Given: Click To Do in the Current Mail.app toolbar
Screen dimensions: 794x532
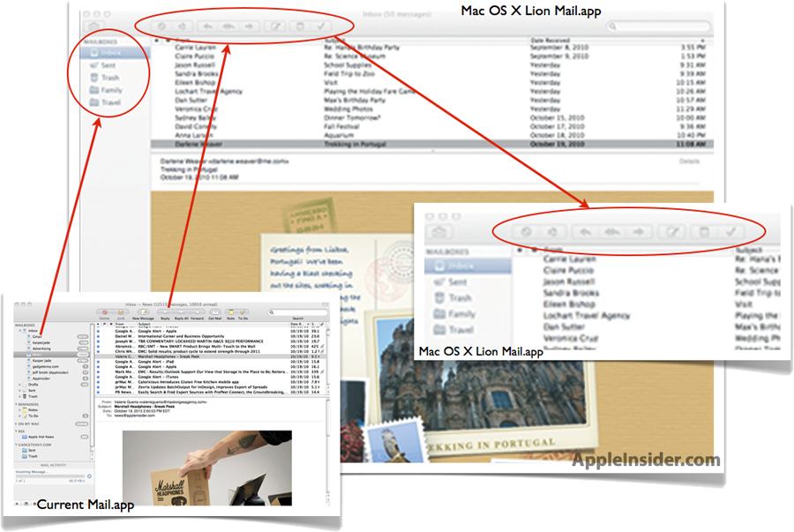Looking at the screenshot, I should 243,312.
